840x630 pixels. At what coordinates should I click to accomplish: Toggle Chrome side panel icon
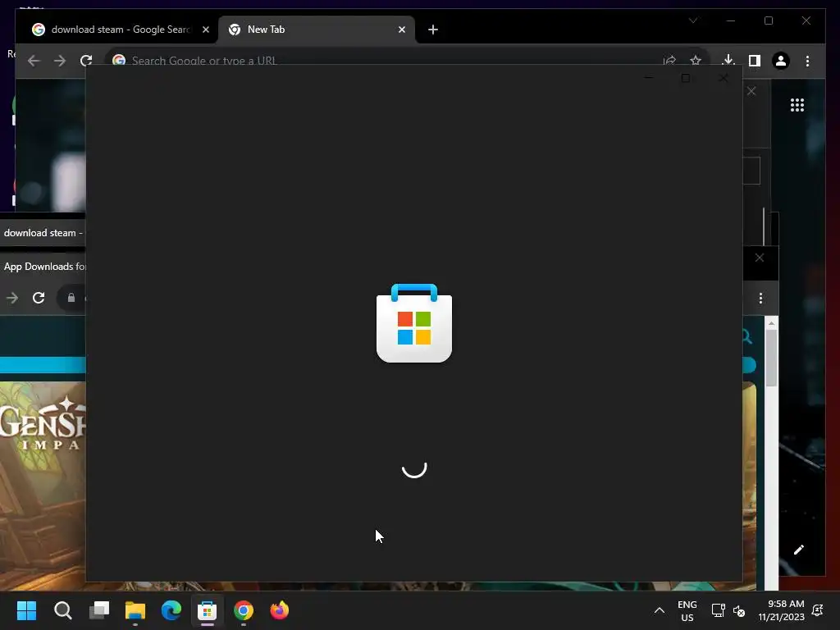tap(755, 61)
